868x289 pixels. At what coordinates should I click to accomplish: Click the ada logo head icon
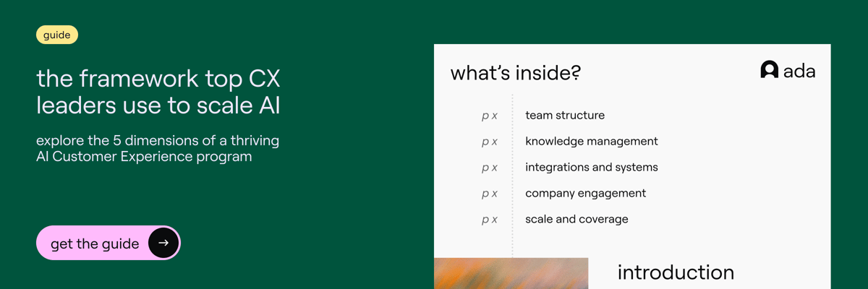coord(769,69)
